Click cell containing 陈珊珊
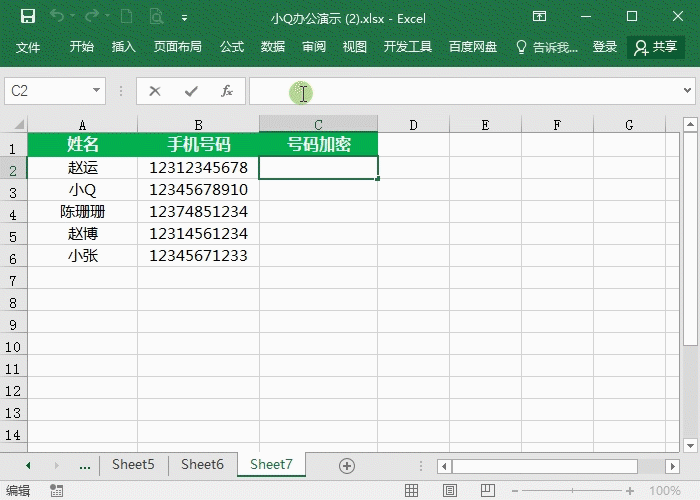Viewport: 700px width, 500px height. point(83,212)
